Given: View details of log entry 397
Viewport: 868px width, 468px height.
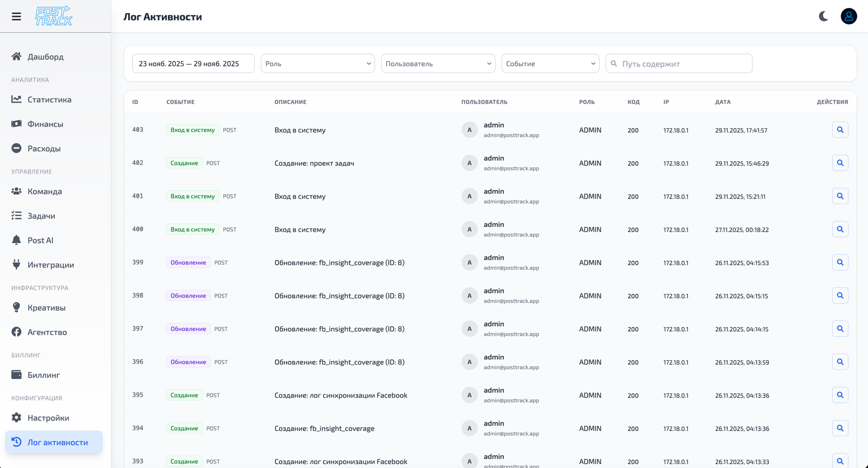Looking at the screenshot, I should (x=840, y=329).
